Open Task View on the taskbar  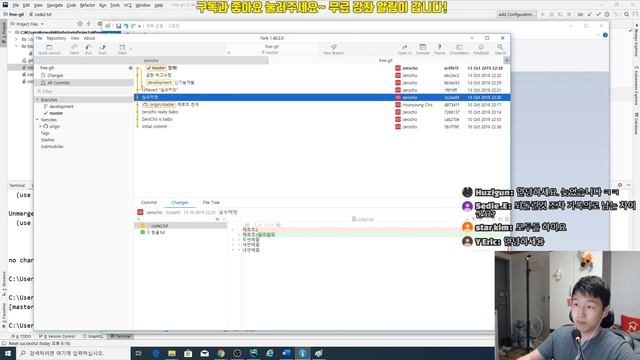138,353
